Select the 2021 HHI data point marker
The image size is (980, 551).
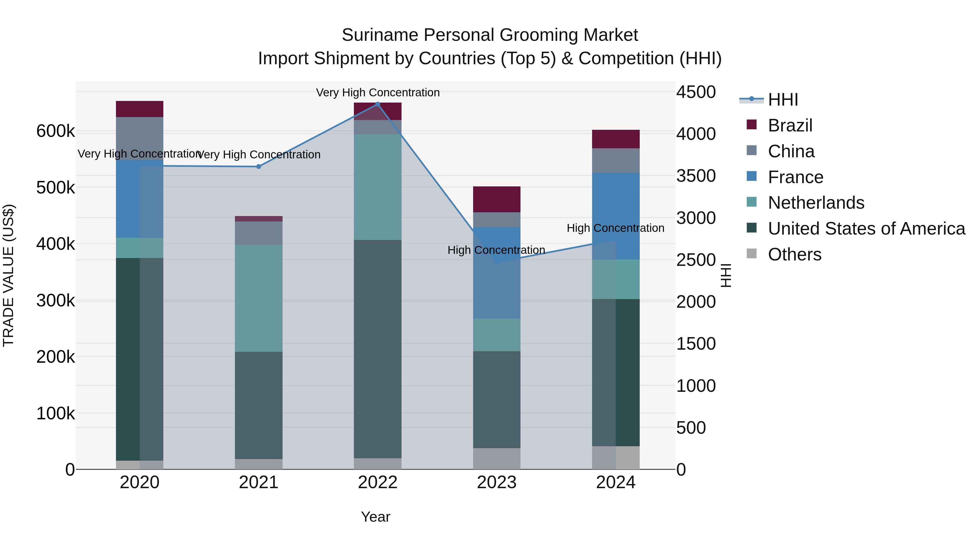point(259,167)
